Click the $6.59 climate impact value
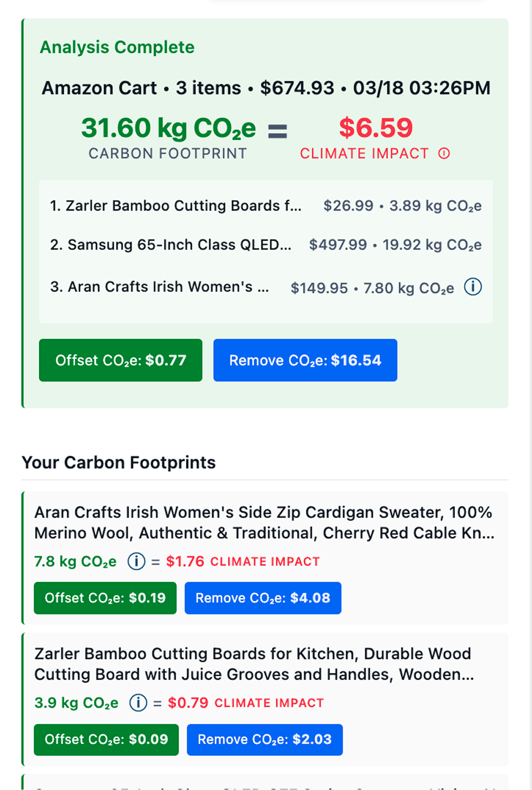The height and width of the screenshot is (790, 532). pyautogui.click(x=376, y=128)
